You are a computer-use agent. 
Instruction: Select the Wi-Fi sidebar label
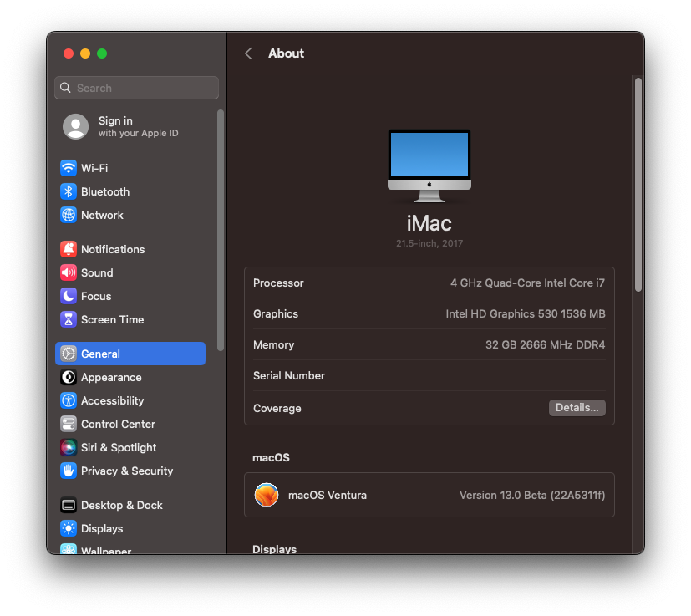click(94, 168)
